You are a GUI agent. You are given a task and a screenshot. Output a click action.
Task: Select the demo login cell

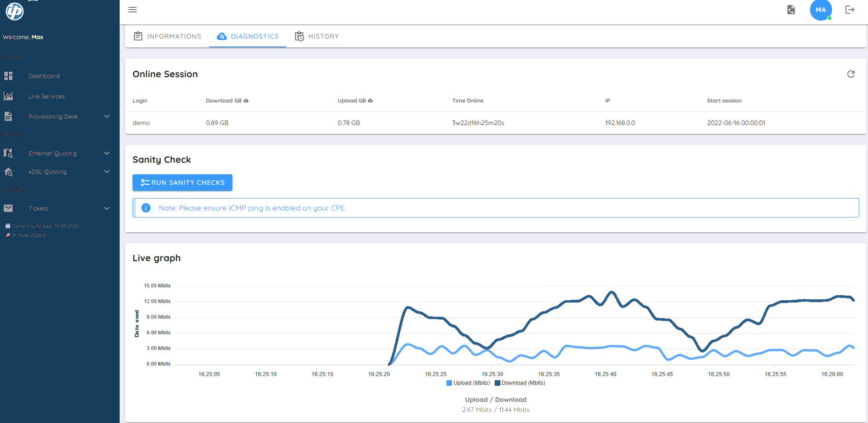coord(141,123)
